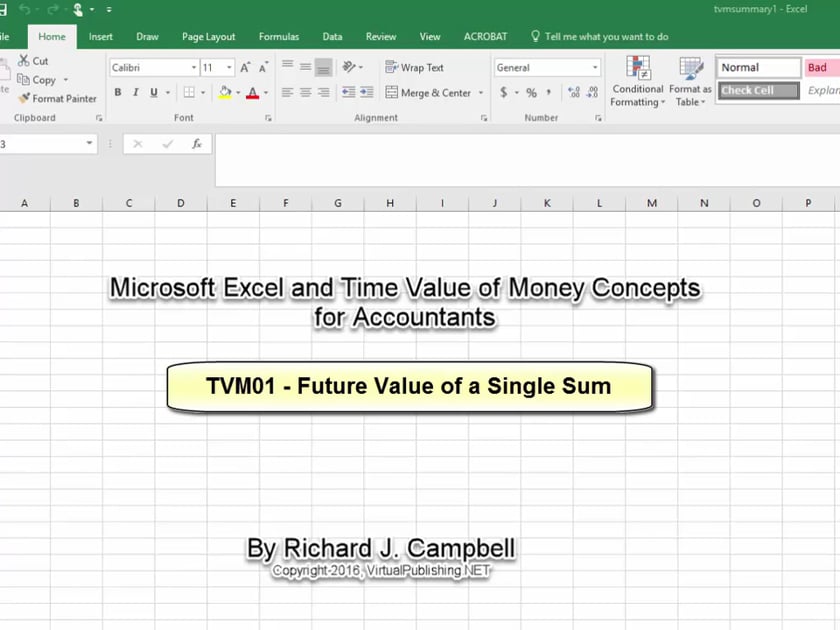Viewport: 840px width, 630px height.
Task: Open Conditional Formatting menu
Action: [638, 81]
